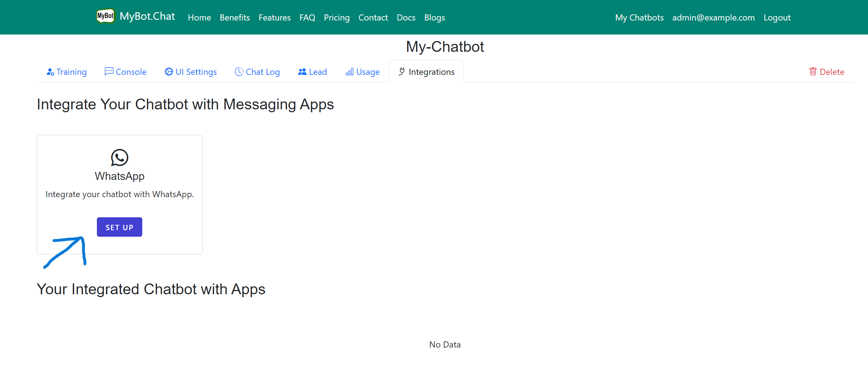Open the FAQ link
The image size is (868, 377).
(x=307, y=18)
